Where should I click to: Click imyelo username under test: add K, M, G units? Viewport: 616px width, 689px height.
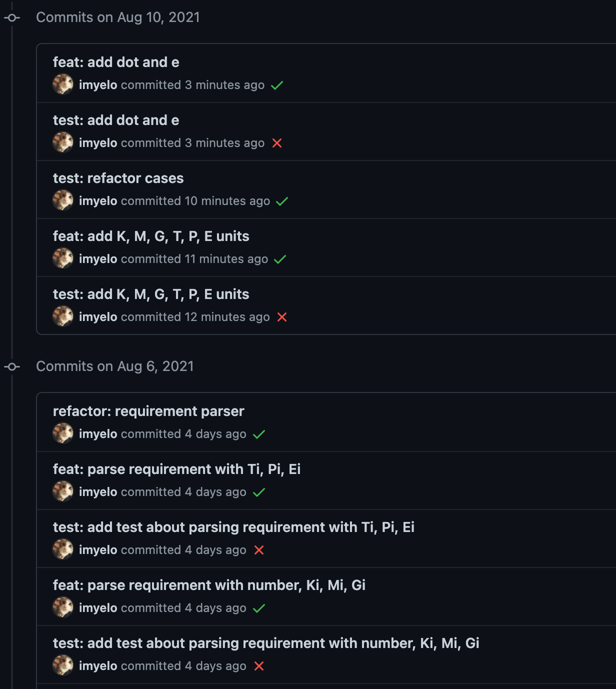pyautogui.click(x=98, y=317)
